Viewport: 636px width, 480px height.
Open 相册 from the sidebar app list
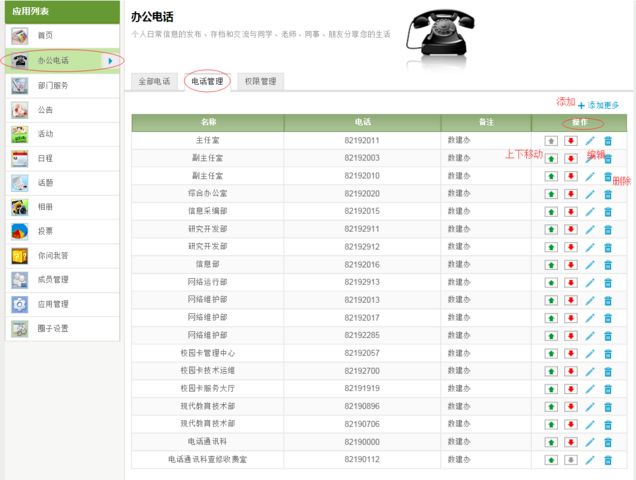[46, 207]
